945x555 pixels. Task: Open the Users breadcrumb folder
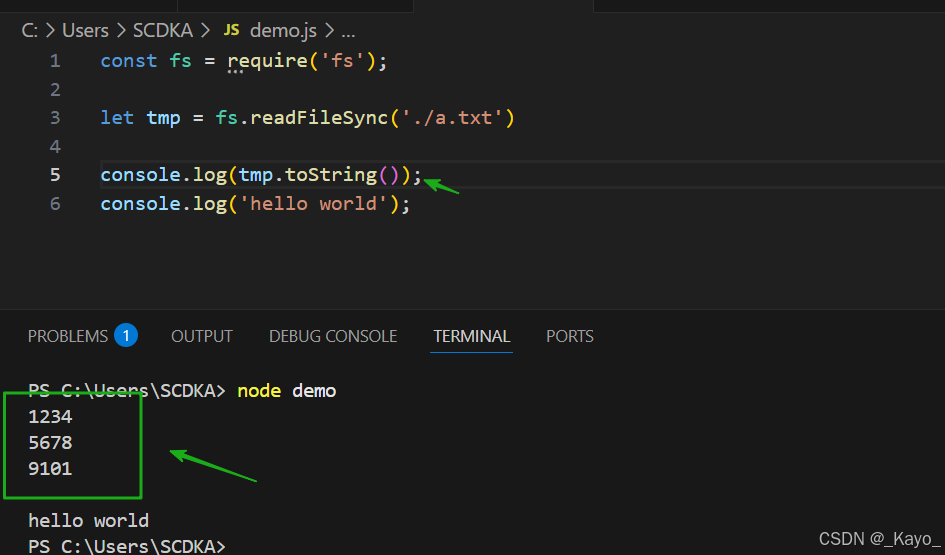tap(86, 30)
